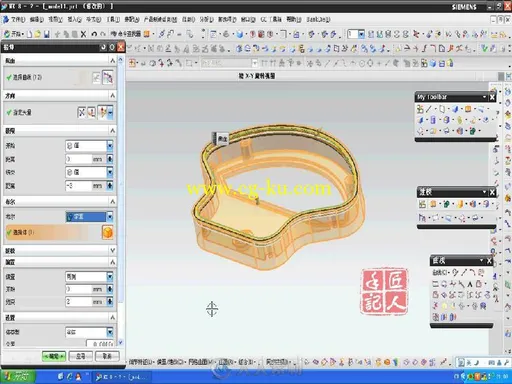Click the black X delete icon in the toolbar
This screenshot has width=512, height=384.
coord(83,34)
